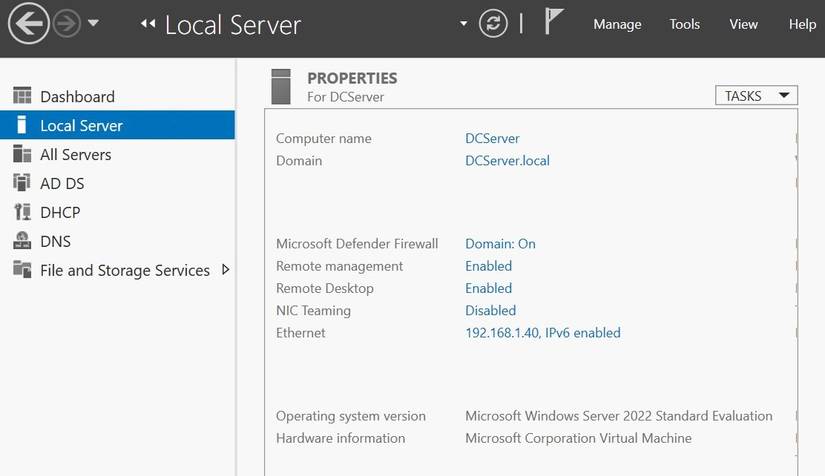Image resolution: width=825 pixels, height=476 pixels.
Task: Open the DHCP role page
Action: point(61,212)
